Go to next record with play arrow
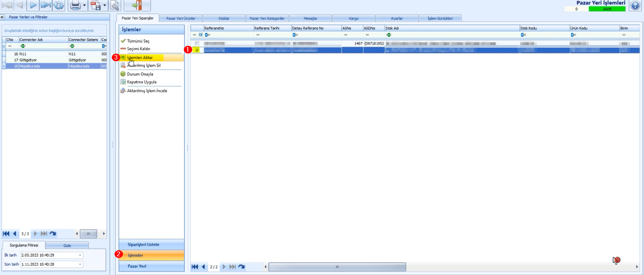The height and width of the screenshot is (275, 644). tap(33, 5)
